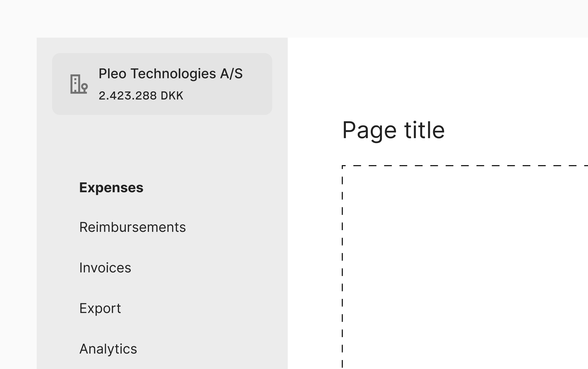Click the 2.423.288 DKK balance

pos(141,96)
